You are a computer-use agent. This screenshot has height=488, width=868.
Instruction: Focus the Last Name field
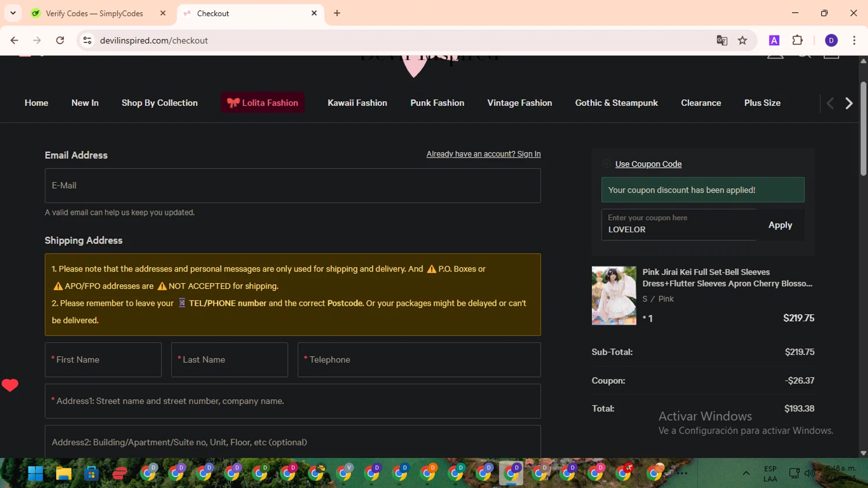230,359
